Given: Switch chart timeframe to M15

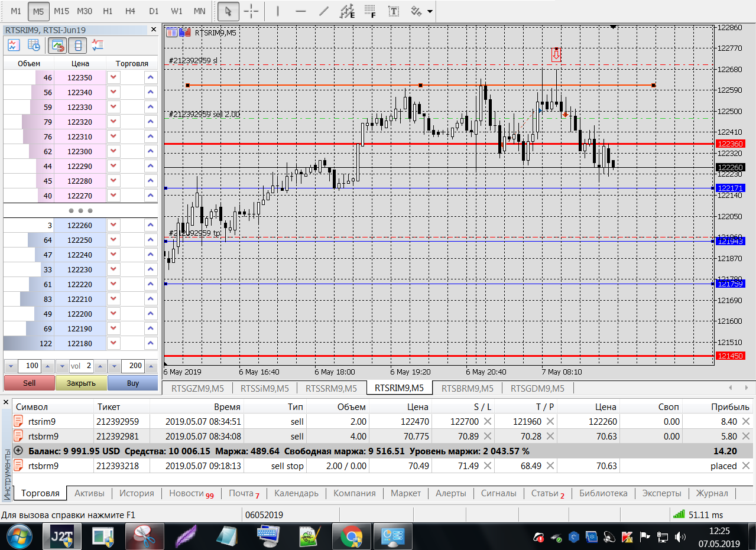Looking at the screenshot, I should click(x=61, y=11).
